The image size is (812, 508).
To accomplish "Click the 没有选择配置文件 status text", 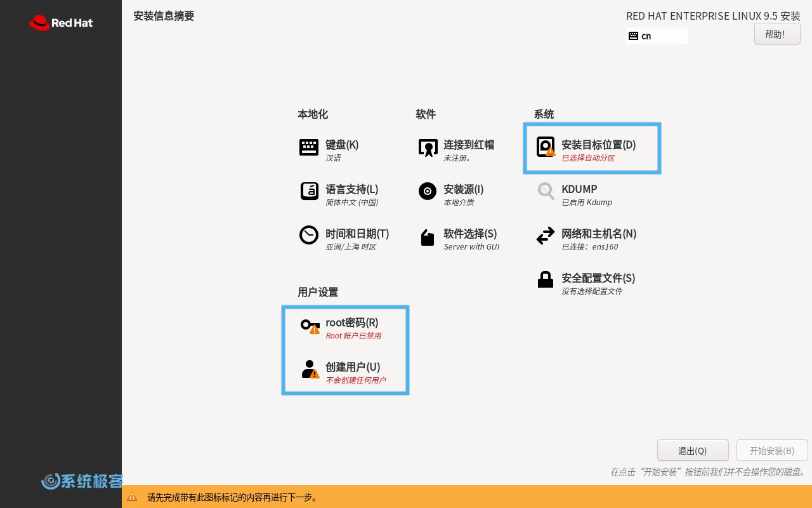I will coord(592,291).
